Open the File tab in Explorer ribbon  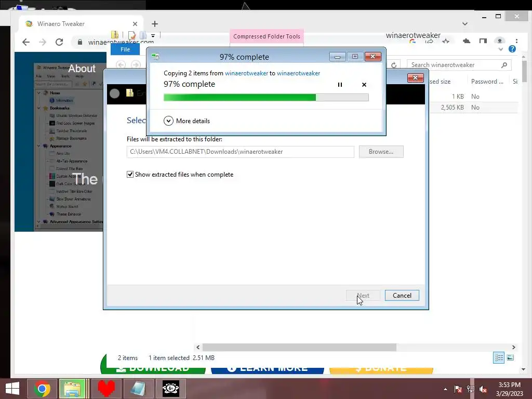(125, 49)
